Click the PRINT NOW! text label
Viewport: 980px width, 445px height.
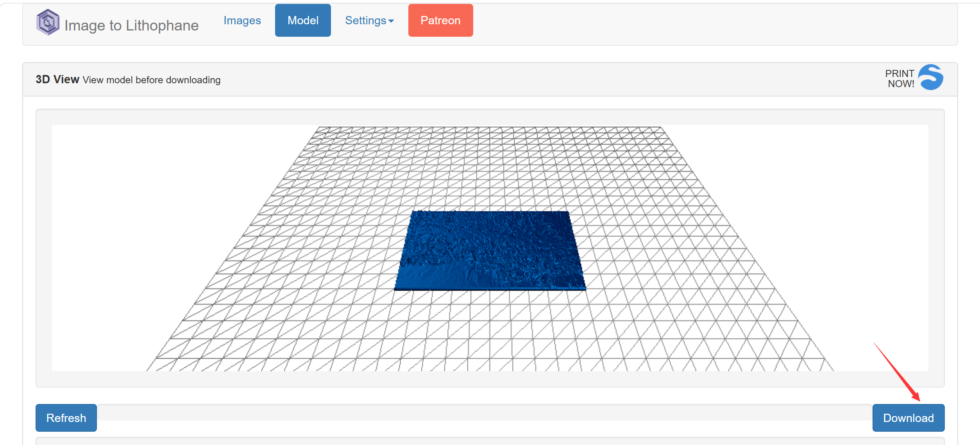pyautogui.click(x=899, y=79)
